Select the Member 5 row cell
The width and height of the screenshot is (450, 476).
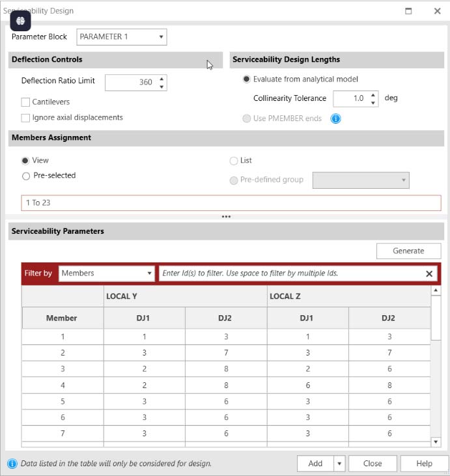point(63,401)
